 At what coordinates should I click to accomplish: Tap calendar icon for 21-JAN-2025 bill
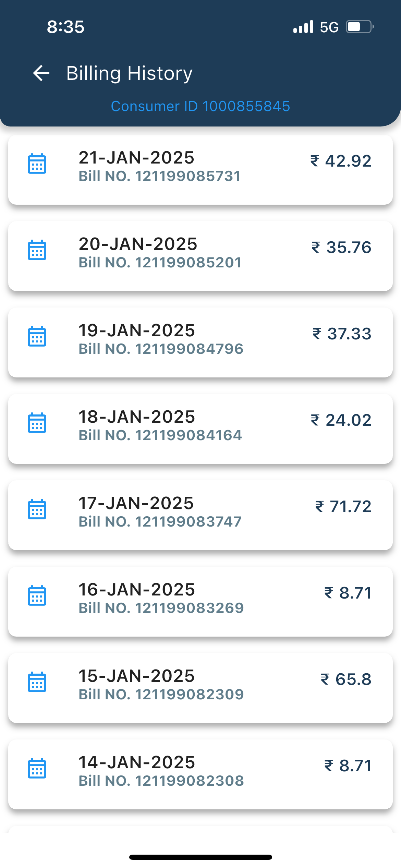(37, 164)
